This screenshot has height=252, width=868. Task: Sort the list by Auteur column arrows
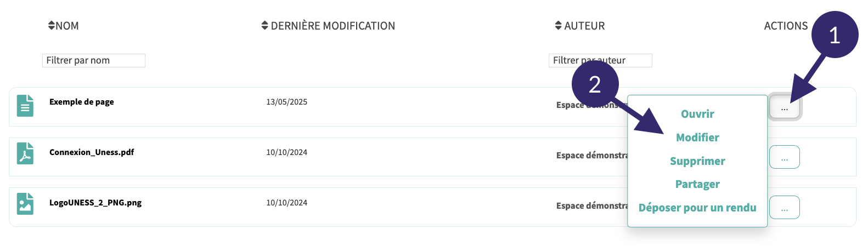558,26
